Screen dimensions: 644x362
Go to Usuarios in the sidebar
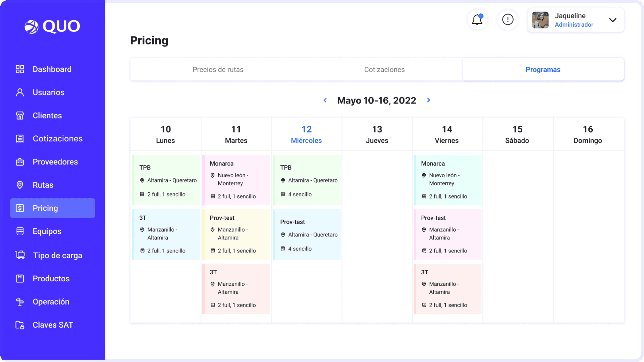coord(48,92)
